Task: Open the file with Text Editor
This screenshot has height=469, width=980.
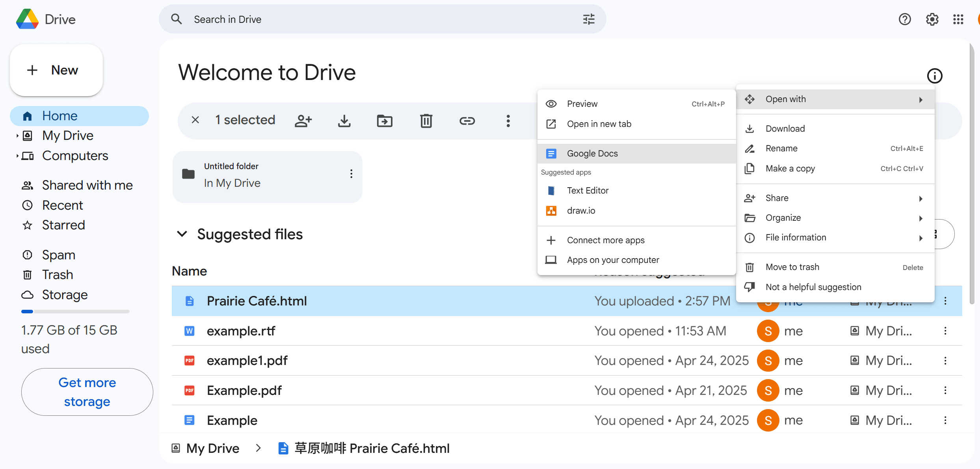Action: pos(588,190)
